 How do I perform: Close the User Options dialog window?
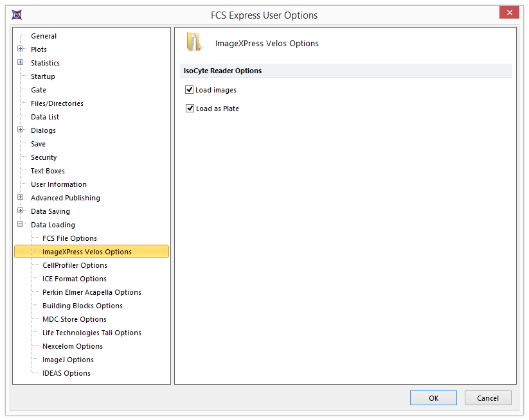[509, 13]
